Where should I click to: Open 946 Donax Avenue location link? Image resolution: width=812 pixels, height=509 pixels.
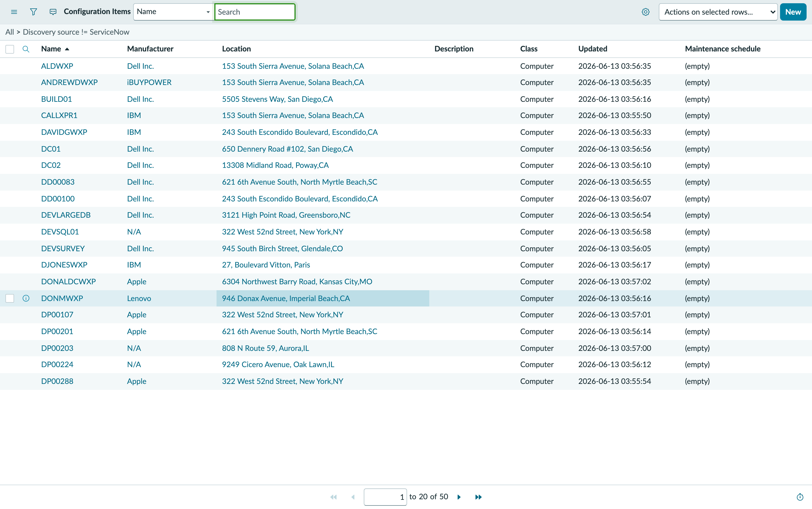[286, 298]
